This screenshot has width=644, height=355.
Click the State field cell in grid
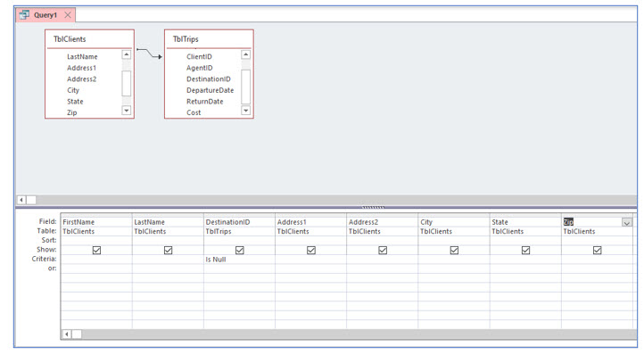525,222
